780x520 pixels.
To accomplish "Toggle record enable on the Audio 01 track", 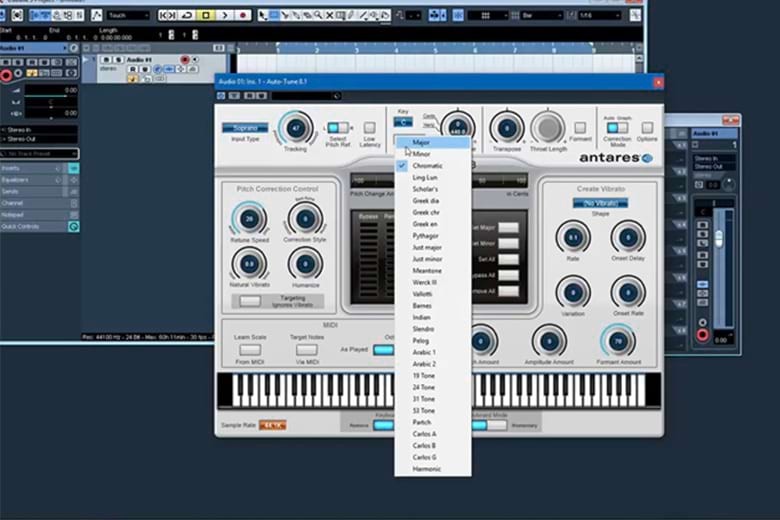I will (x=185, y=60).
